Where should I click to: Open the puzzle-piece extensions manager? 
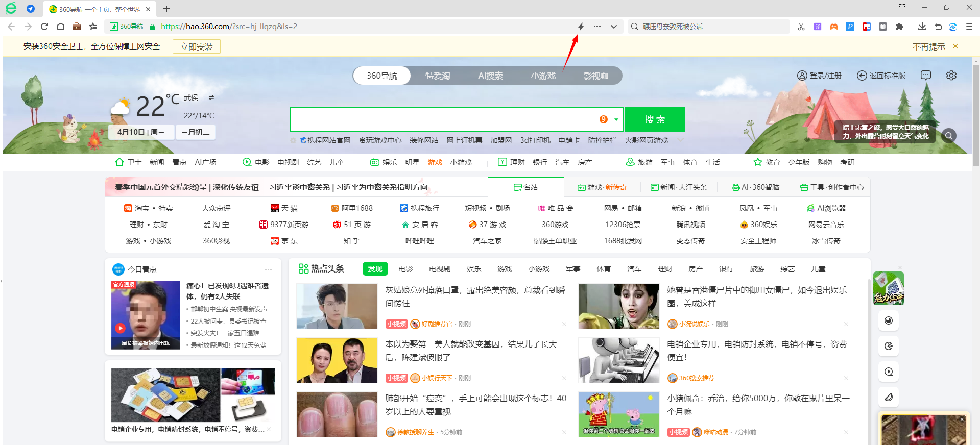pos(899,27)
